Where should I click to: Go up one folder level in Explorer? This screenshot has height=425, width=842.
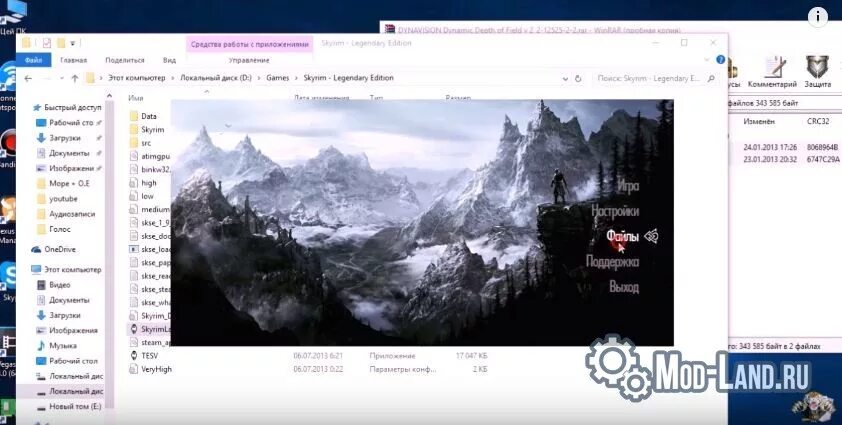click(75, 78)
